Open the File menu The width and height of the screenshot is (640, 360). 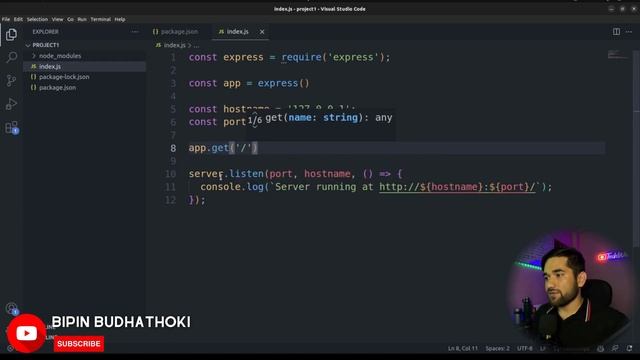point(6,19)
